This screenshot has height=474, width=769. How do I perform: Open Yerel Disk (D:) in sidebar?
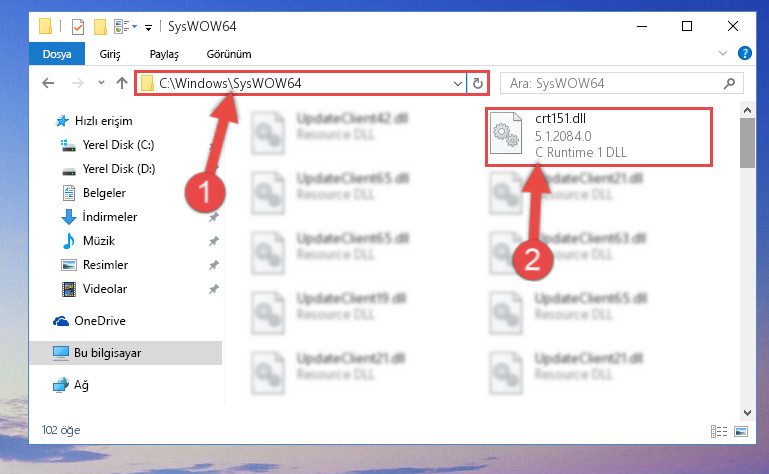(119, 169)
